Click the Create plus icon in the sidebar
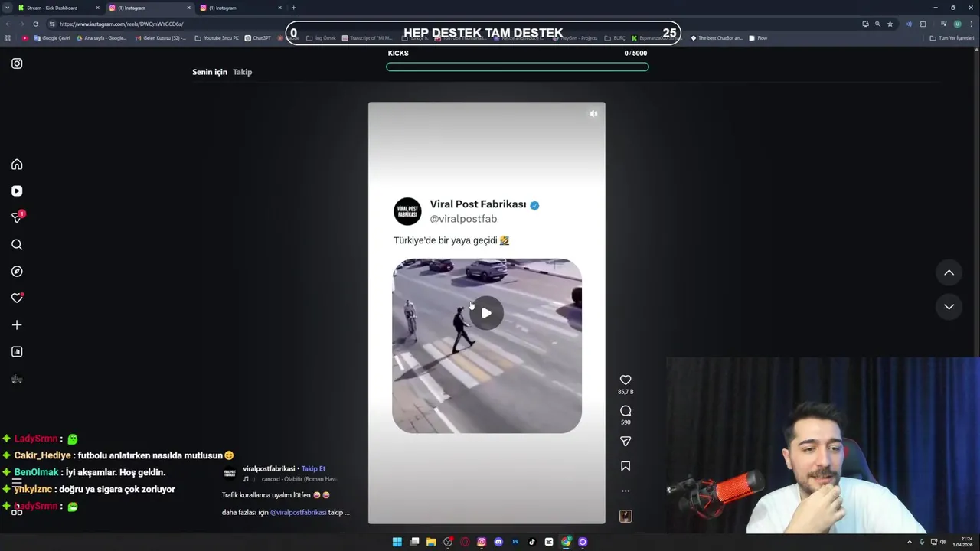This screenshot has width=980, height=551. [17, 325]
